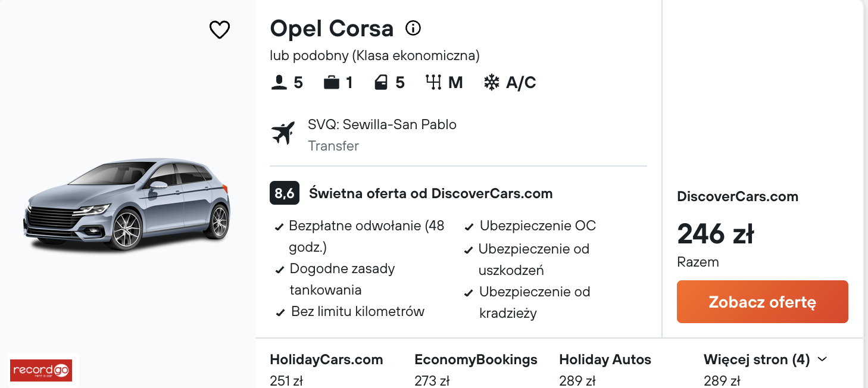Click the car doors icon
Screen dimensions: 868x388
click(x=381, y=83)
